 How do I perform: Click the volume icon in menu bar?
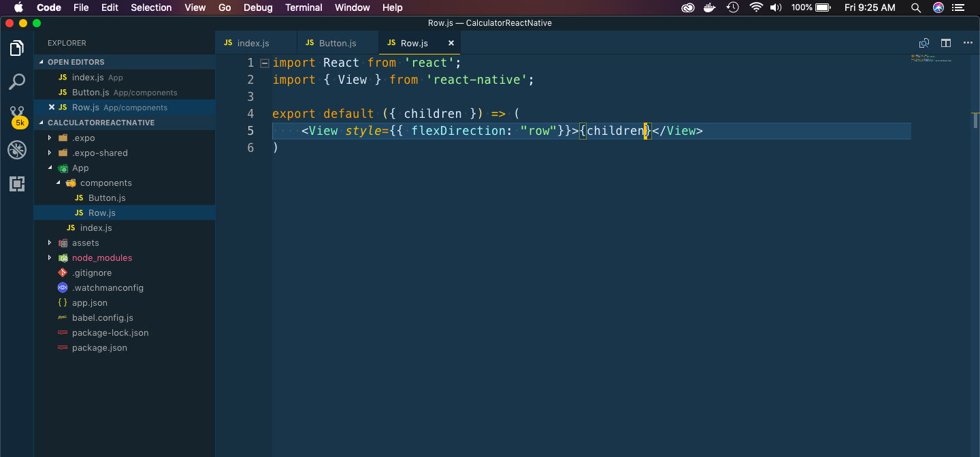[776, 7]
